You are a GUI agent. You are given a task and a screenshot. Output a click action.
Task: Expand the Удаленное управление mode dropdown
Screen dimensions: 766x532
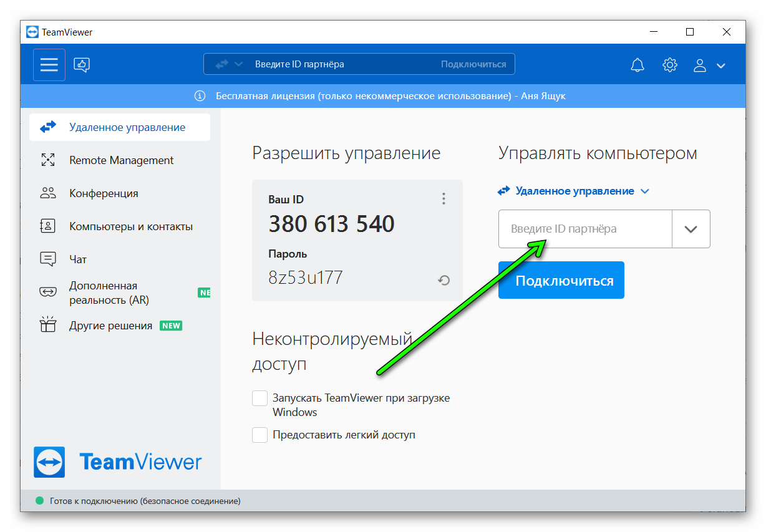574,191
